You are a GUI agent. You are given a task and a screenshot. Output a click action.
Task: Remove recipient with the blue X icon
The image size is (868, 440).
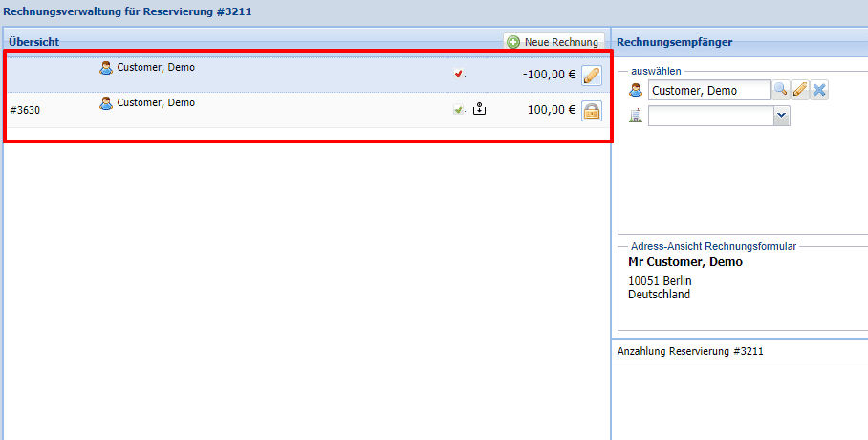(x=819, y=90)
